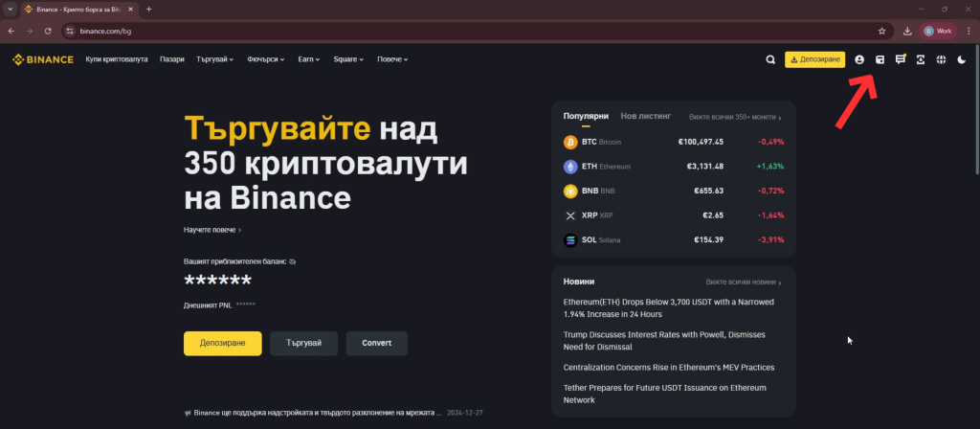Open Вижте всички 350+ монети link
This screenshot has width=980, height=429.
[735, 117]
